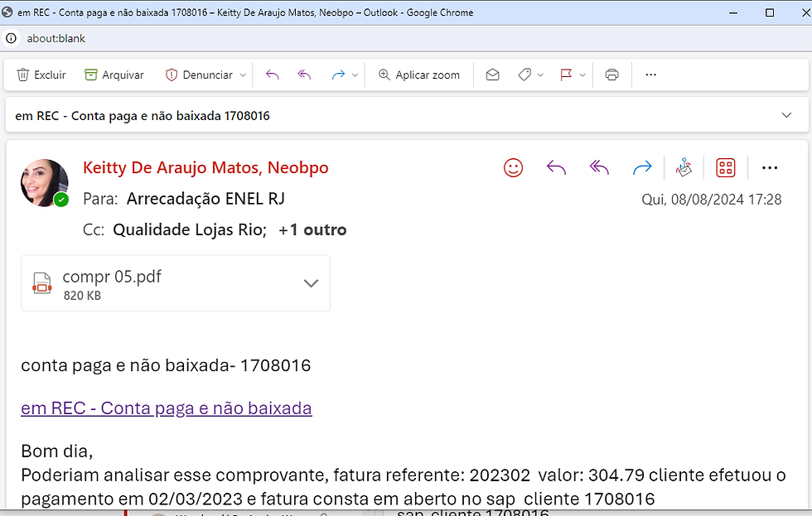
Task: Reply all from top toolbar
Action: point(305,75)
